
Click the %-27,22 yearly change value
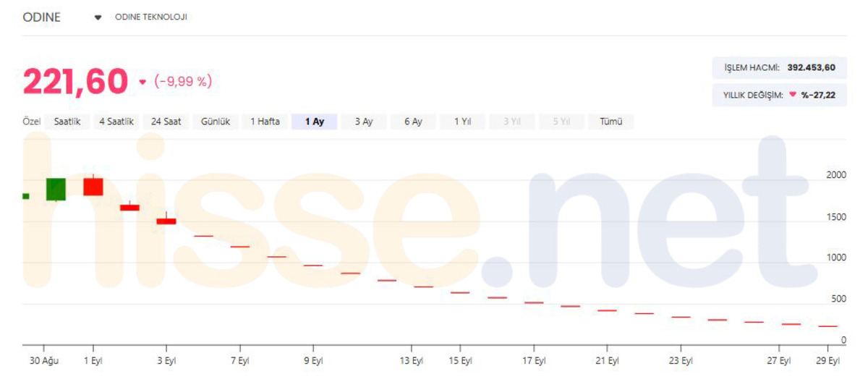818,95
